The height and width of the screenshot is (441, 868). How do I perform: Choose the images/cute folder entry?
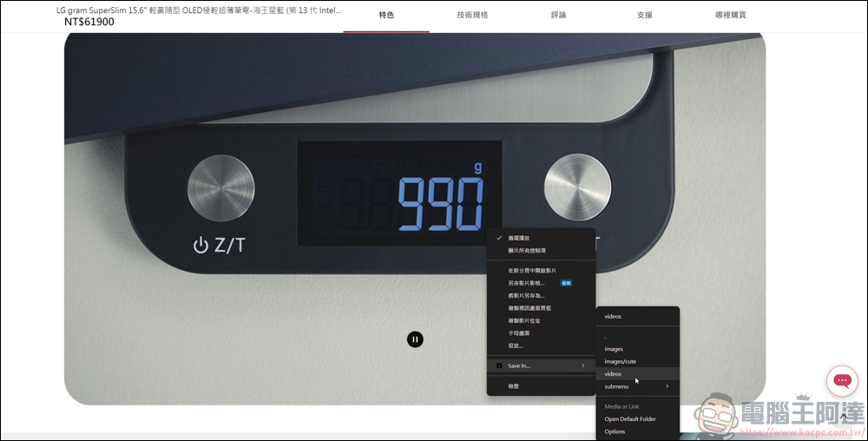coord(637,361)
